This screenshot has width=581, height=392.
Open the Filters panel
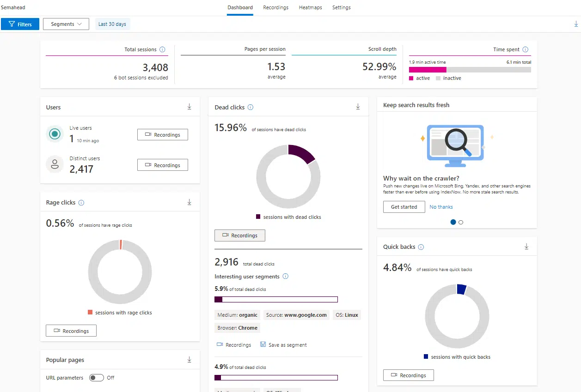(x=20, y=24)
